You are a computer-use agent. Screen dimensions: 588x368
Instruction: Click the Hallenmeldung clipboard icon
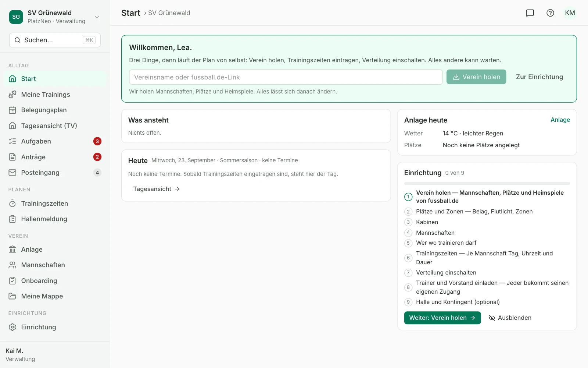[12, 219]
